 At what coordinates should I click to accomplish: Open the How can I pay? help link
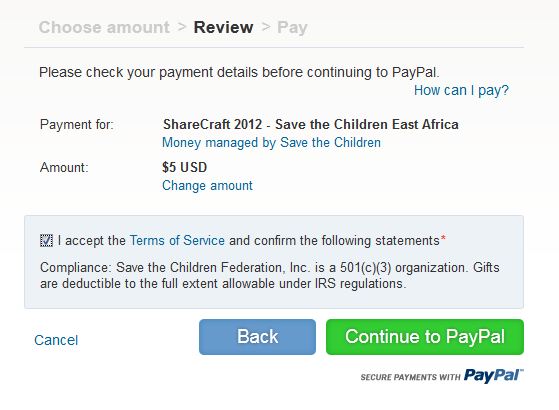tap(461, 90)
